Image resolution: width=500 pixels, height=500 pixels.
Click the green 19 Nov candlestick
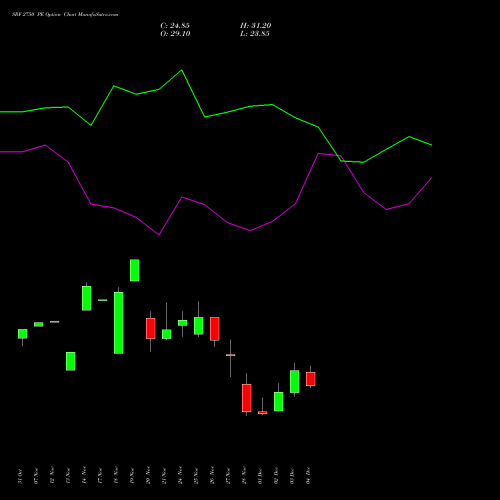(135, 270)
